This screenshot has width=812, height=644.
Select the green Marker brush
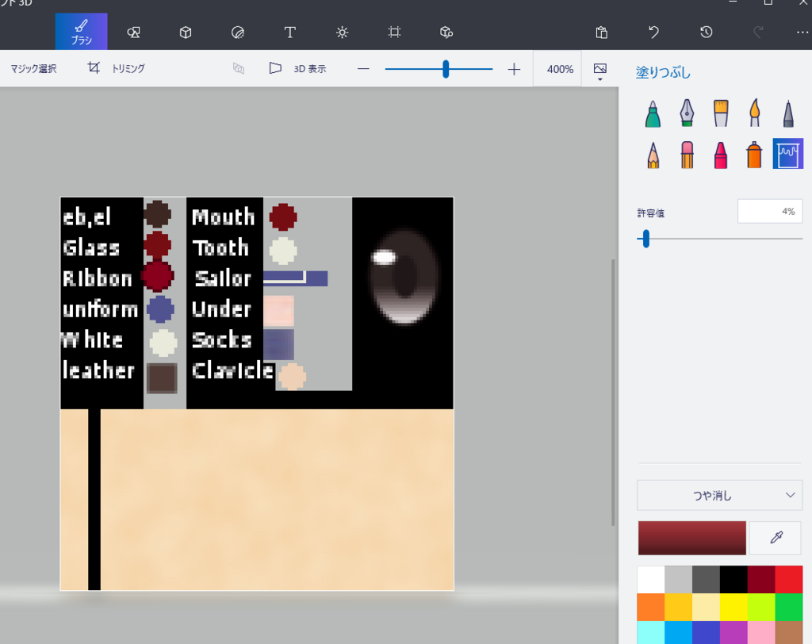click(x=653, y=113)
